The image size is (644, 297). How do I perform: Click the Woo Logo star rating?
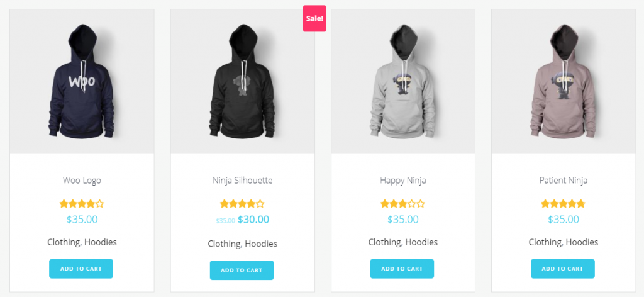click(x=82, y=204)
